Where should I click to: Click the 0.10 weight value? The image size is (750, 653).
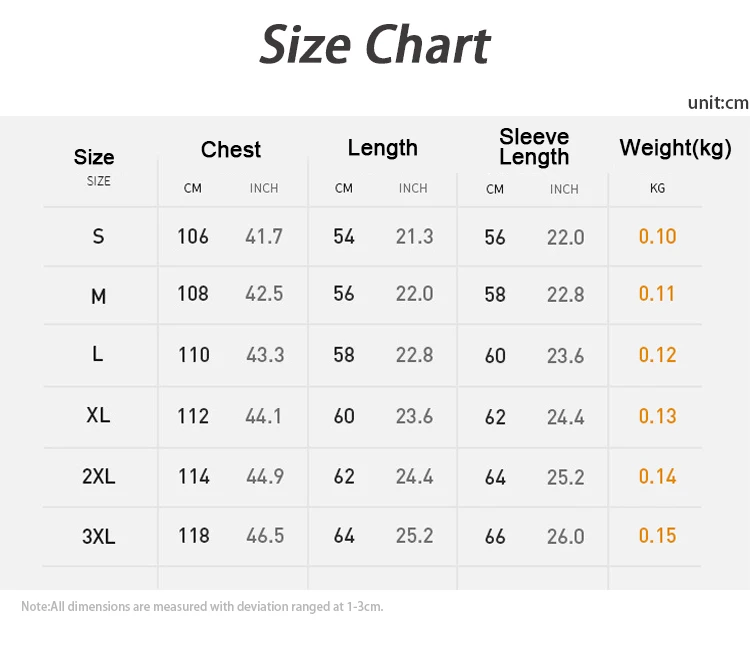(657, 237)
